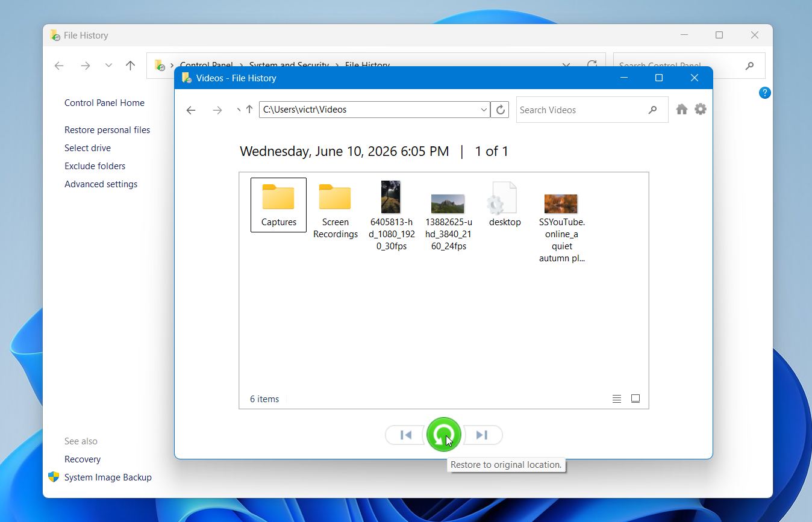Open recent locations dropdown in Videos window
Viewport: 812px width, 522px height.
(x=239, y=110)
